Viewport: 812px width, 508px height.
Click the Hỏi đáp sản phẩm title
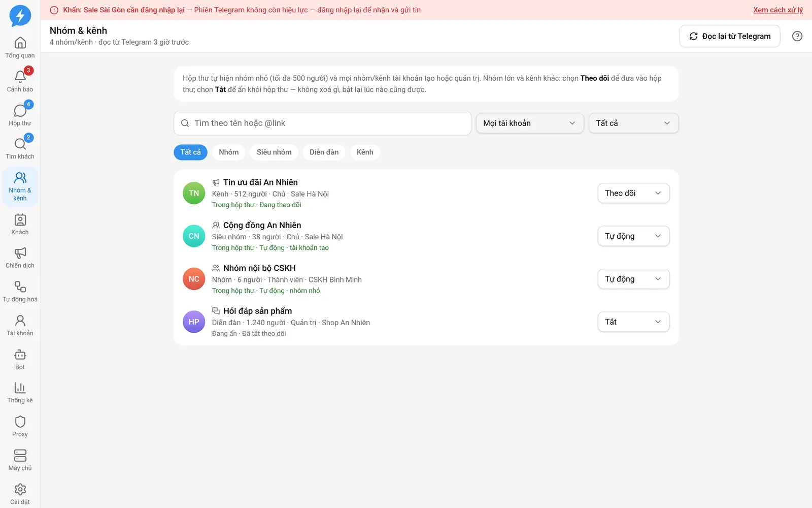pos(257,311)
